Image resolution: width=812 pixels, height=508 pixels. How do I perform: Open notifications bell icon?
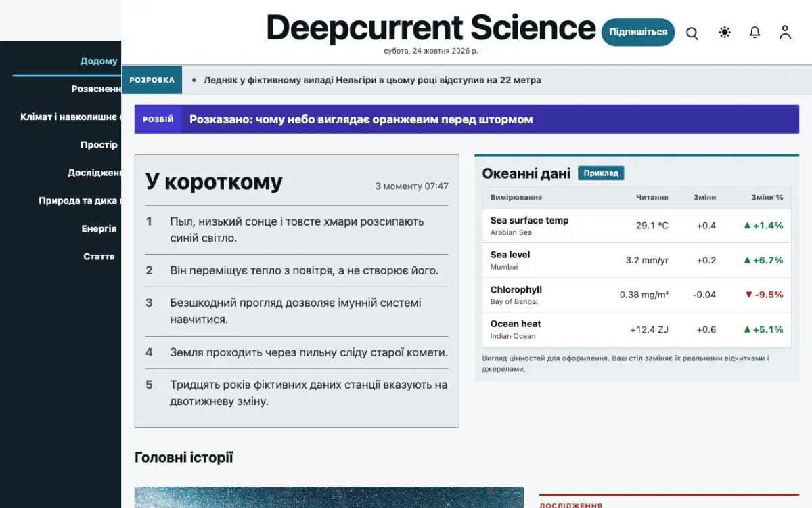(x=755, y=33)
